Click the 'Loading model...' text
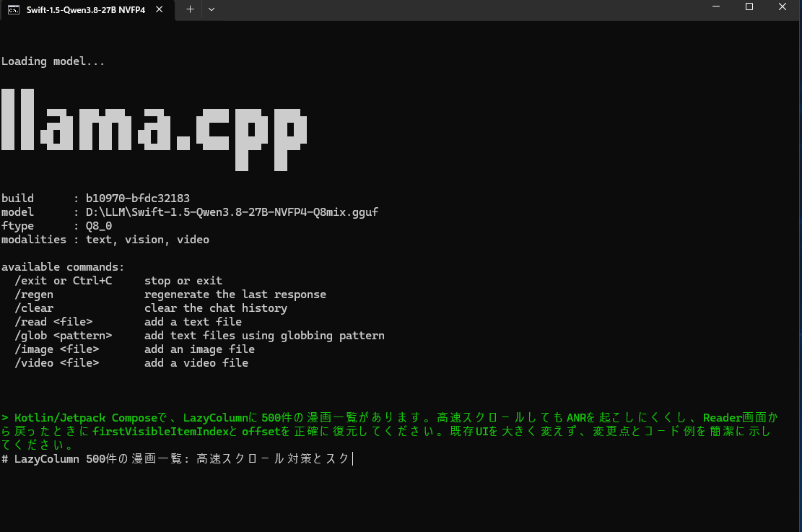 tap(53, 61)
